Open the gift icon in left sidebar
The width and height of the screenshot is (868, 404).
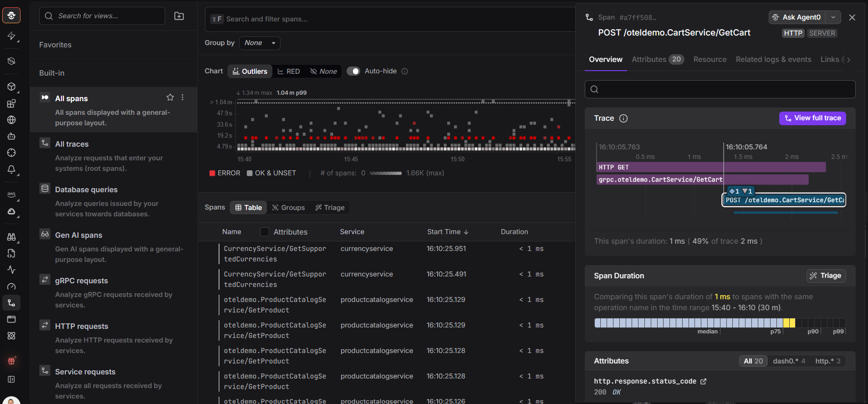tap(11, 361)
